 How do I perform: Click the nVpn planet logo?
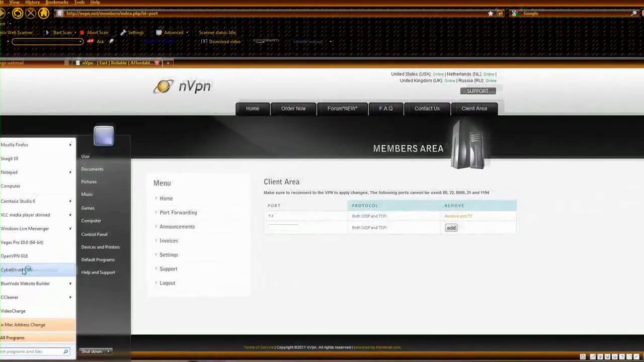164,86
